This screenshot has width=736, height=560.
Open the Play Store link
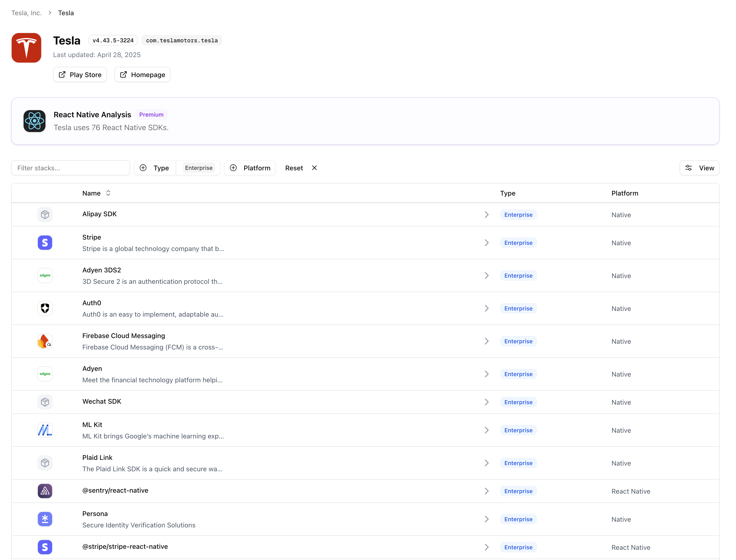point(80,75)
